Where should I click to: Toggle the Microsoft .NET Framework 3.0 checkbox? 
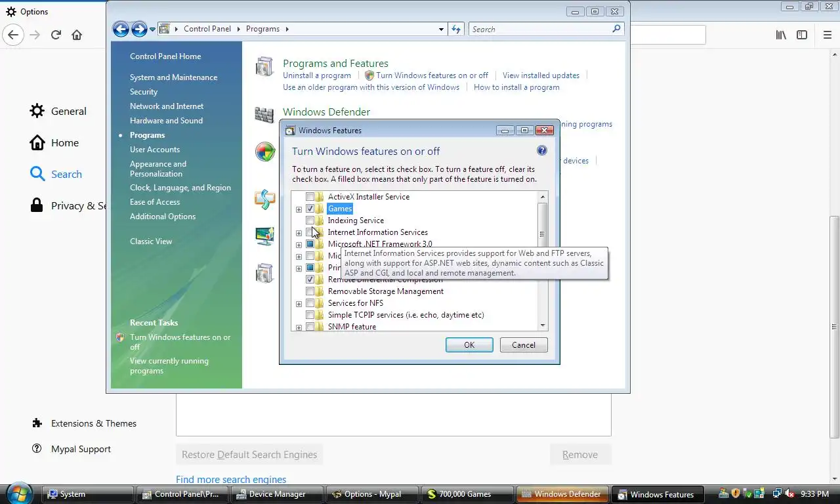pyautogui.click(x=310, y=244)
